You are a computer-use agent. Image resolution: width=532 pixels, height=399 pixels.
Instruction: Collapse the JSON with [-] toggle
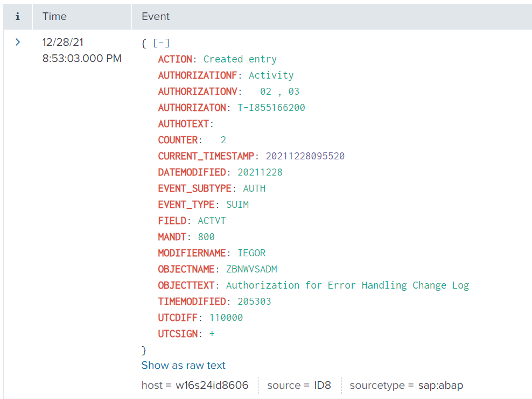click(162, 43)
